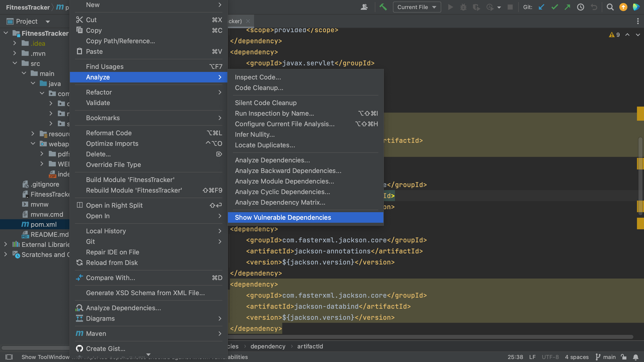
Task: Commit changes using the green checkmark icon
Action: (554, 7)
